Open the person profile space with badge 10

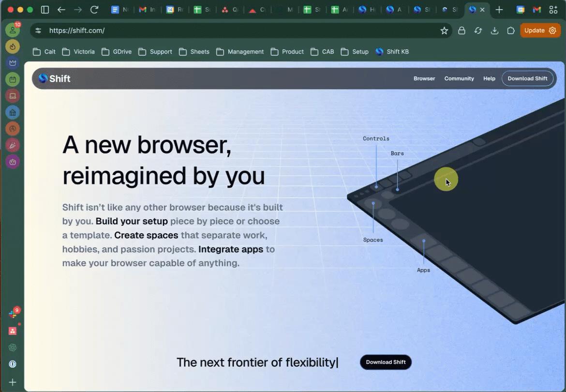coord(13,30)
